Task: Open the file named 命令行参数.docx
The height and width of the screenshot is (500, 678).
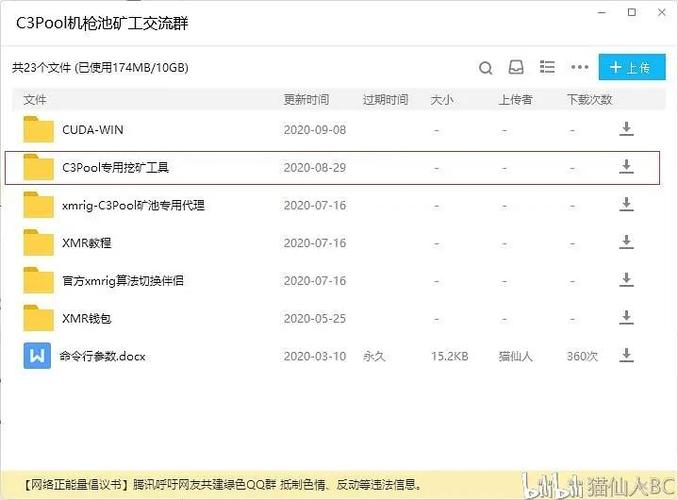Action: click(102, 356)
